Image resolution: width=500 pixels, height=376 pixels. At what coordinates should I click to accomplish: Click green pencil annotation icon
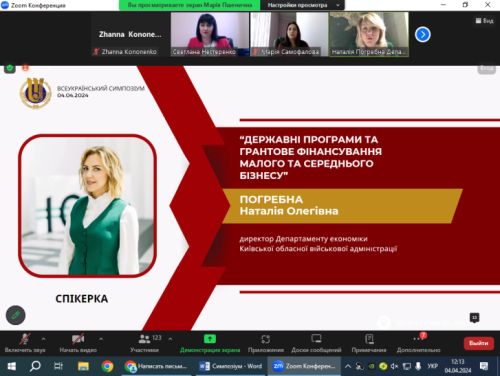click(x=16, y=315)
